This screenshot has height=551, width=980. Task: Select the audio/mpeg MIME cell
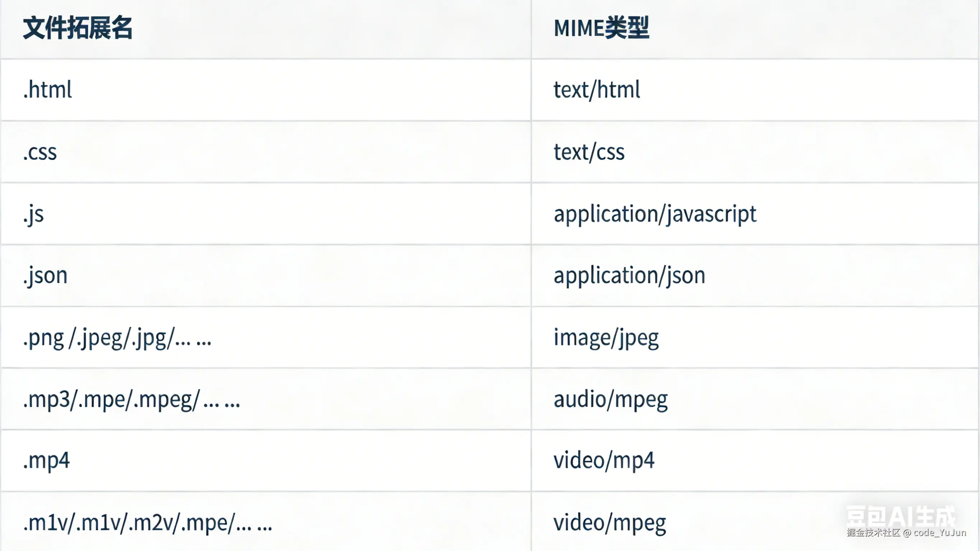coord(610,400)
